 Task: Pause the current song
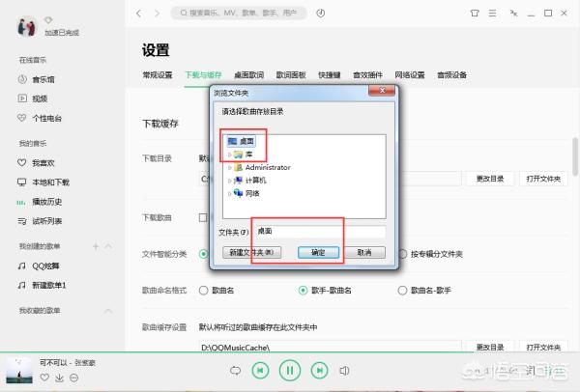pos(290,370)
